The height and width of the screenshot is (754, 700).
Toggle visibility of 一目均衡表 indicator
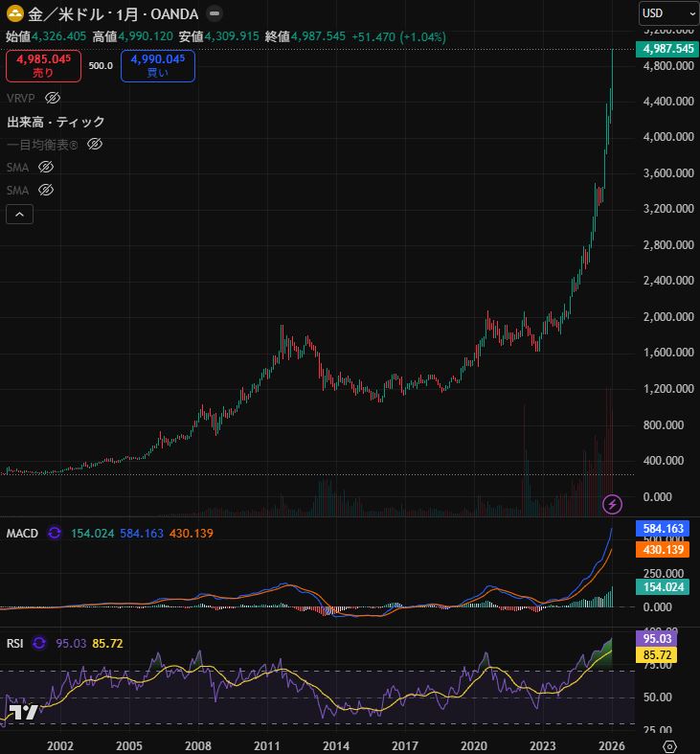[95, 144]
